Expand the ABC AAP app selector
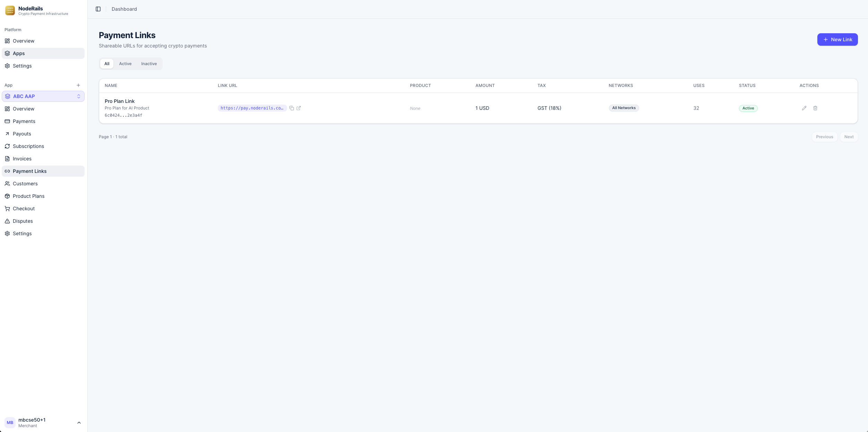This screenshot has height=432, width=868. [x=43, y=96]
